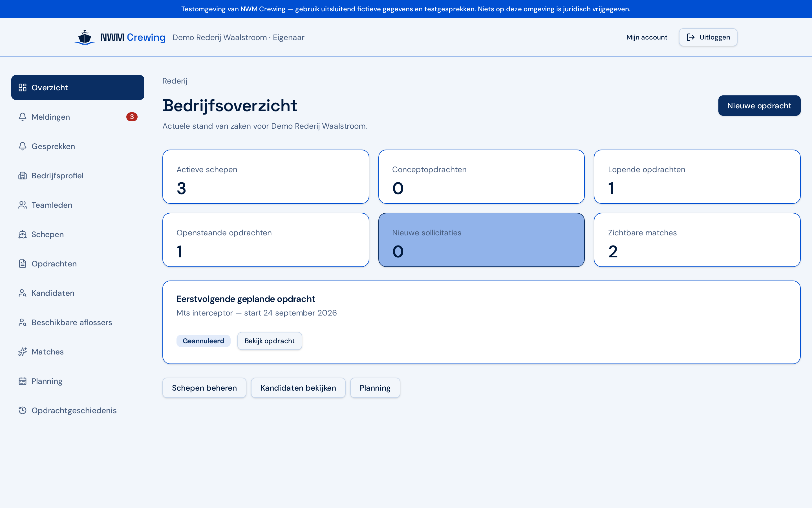This screenshot has height=508, width=812.
Task: Select Bedrijfsprofiel in the sidebar
Action: pyautogui.click(x=78, y=175)
